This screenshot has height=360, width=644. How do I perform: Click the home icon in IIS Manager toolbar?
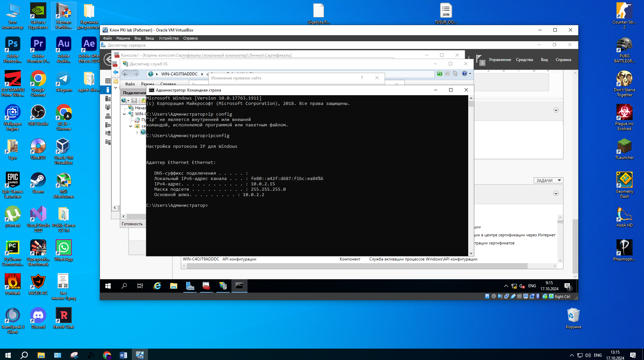455,74
